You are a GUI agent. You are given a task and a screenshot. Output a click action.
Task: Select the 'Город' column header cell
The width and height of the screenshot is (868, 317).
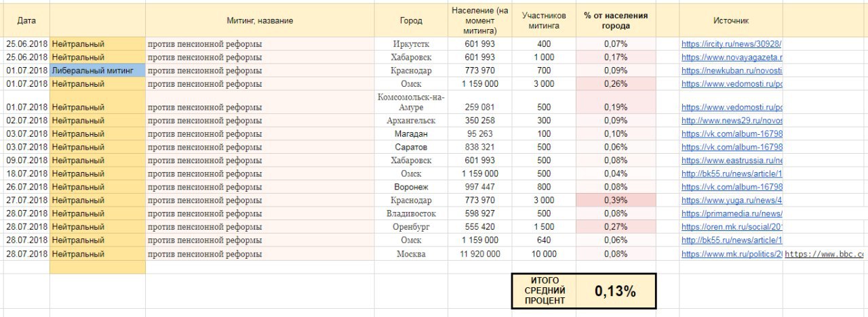pos(411,21)
